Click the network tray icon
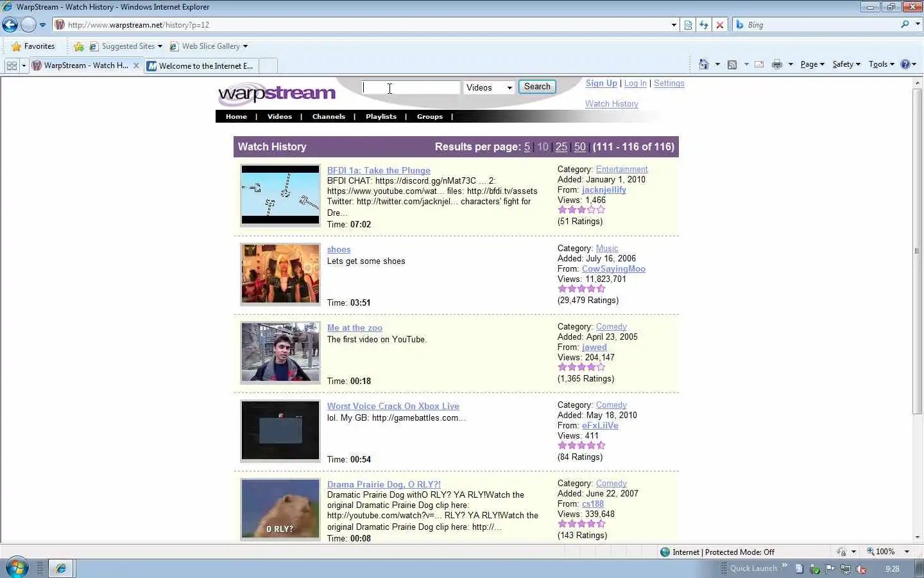924x578 pixels. tap(846, 569)
